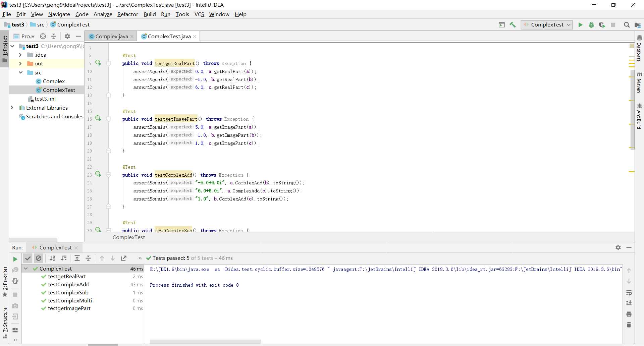This screenshot has height=346, width=644.
Task: Click ComplexTest breadcrumb below editor
Action: tap(129, 237)
